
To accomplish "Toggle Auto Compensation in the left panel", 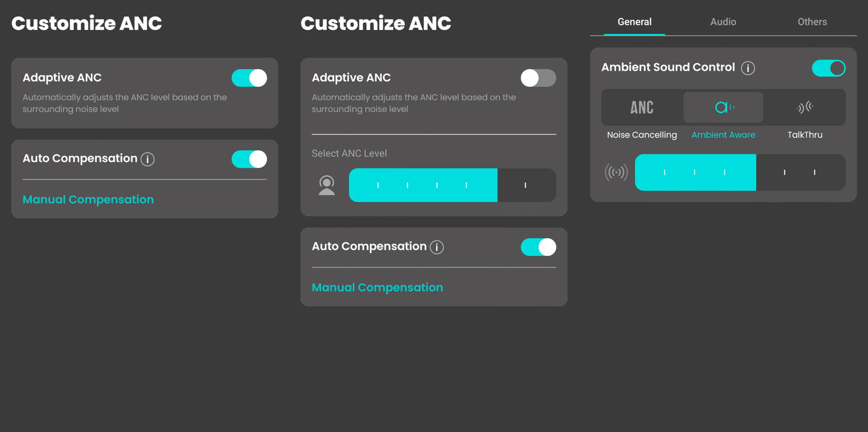I will (250, 159).
